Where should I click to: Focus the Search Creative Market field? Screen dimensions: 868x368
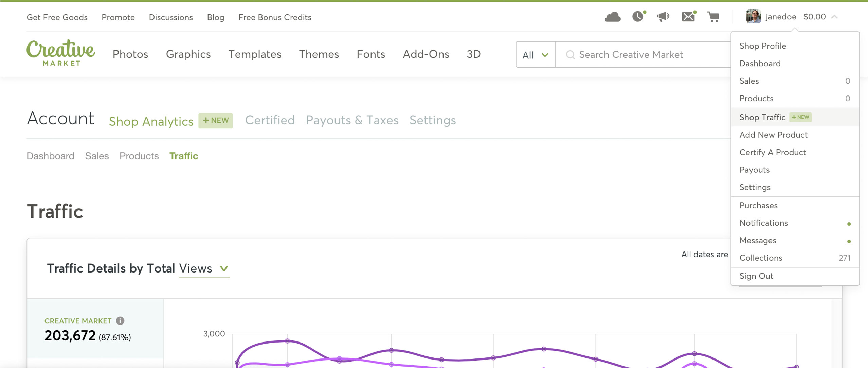click(643, 55)
